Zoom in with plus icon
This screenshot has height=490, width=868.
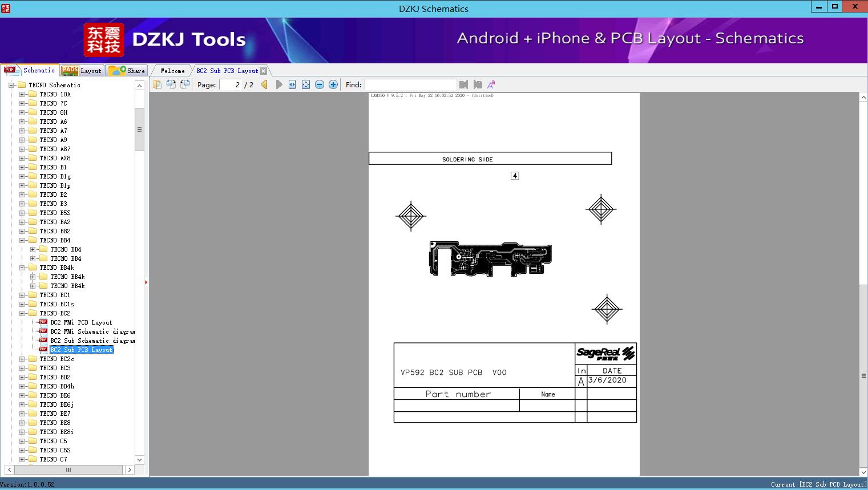pyautogui.click(x=333, y=84)
